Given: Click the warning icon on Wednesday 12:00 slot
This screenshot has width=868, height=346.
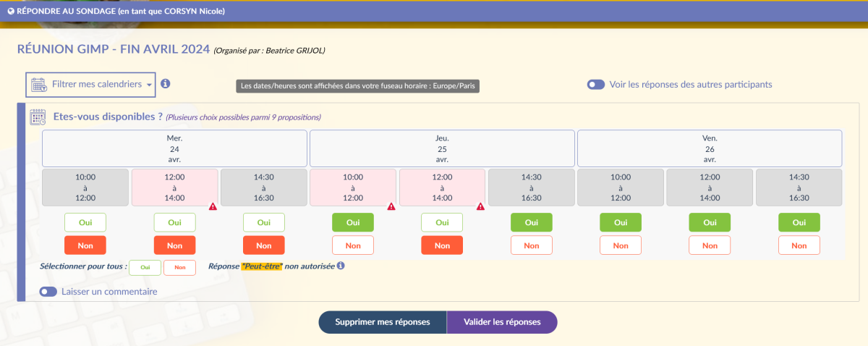Looking at the screenshot, I should (213, 206).
